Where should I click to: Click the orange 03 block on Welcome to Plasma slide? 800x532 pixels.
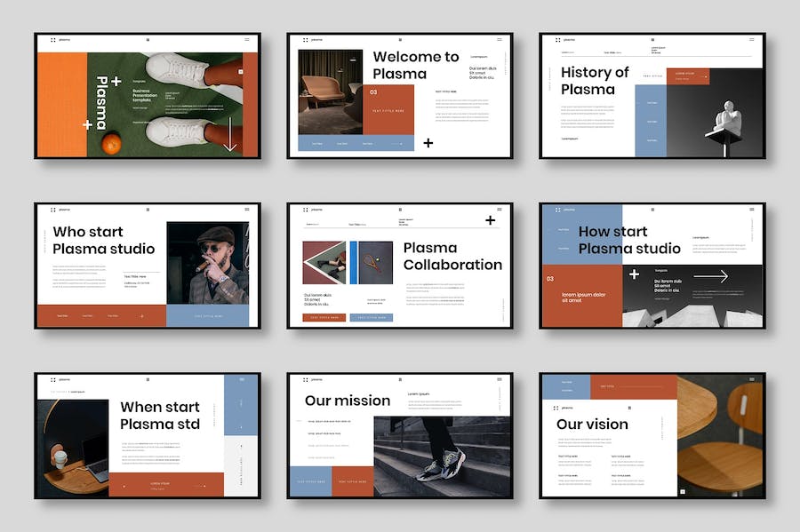(x=388, y=107)
